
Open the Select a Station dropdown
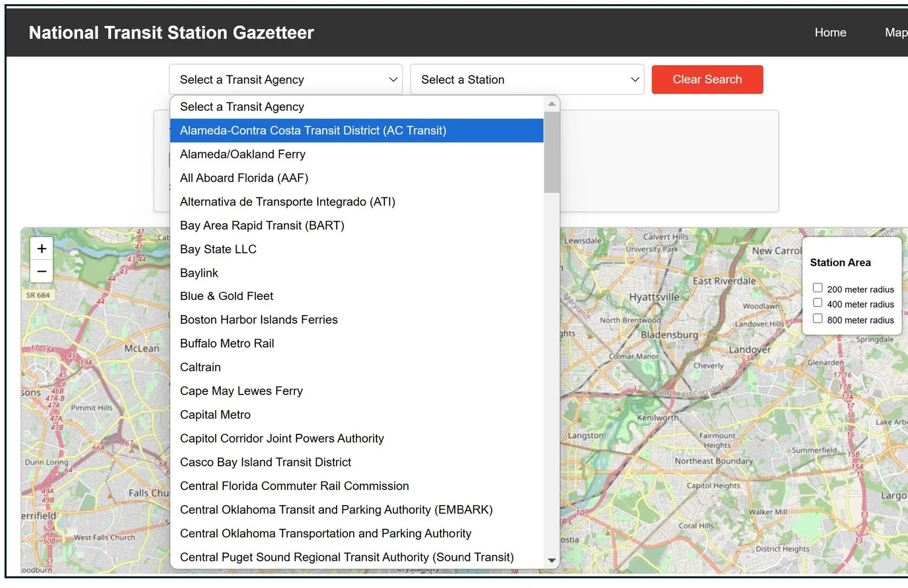coord(527,79)
